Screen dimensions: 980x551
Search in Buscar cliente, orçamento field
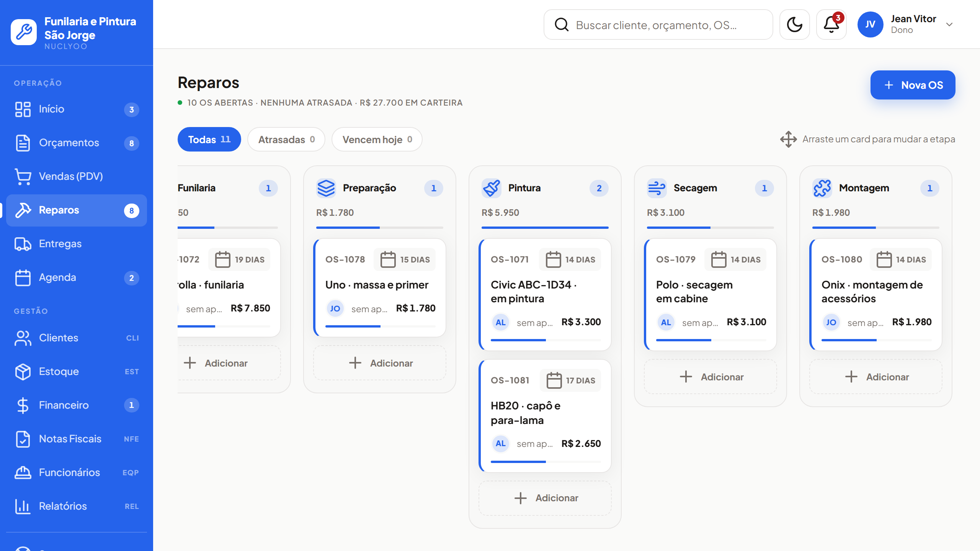click(658, 24)
